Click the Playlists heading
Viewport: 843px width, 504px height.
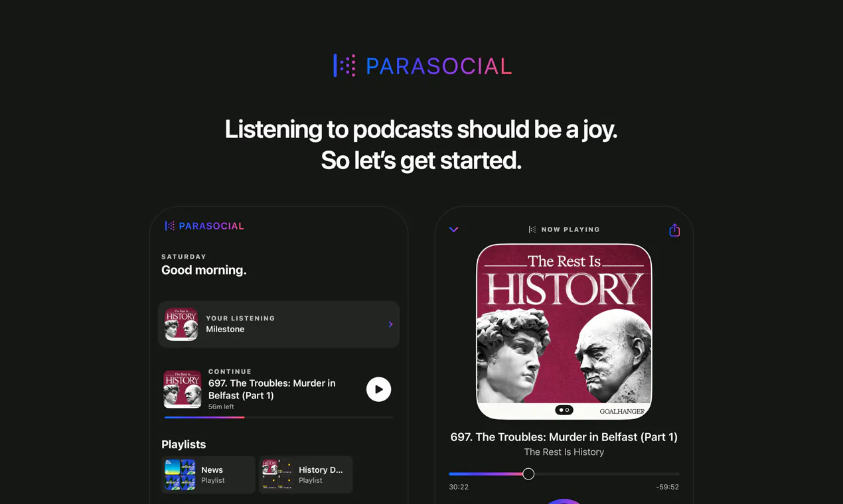tap(184, 444)
